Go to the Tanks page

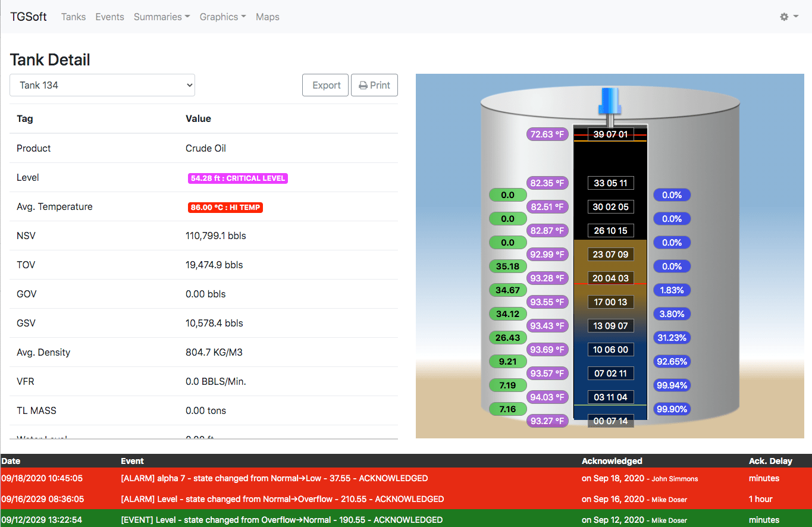73,17
